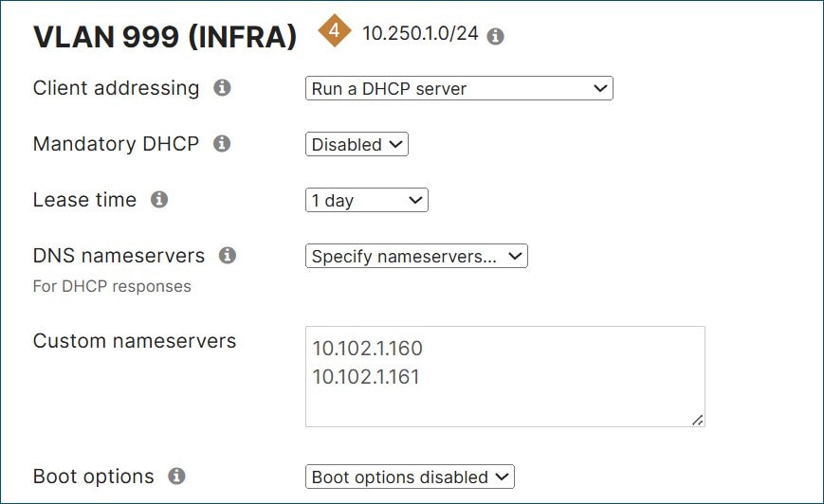Click the Custom nameservers label
Screen dimensions: 824x504
point(135,341)
